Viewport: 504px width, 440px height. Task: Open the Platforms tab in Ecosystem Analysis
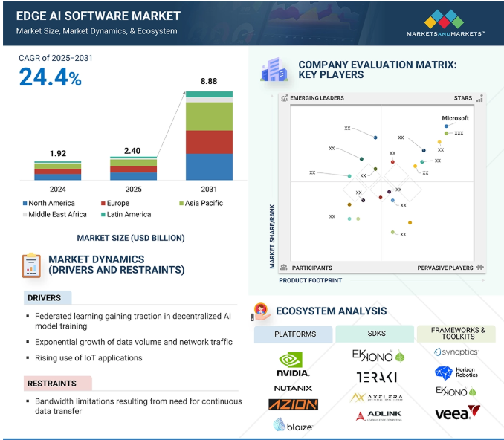point(293,334)
